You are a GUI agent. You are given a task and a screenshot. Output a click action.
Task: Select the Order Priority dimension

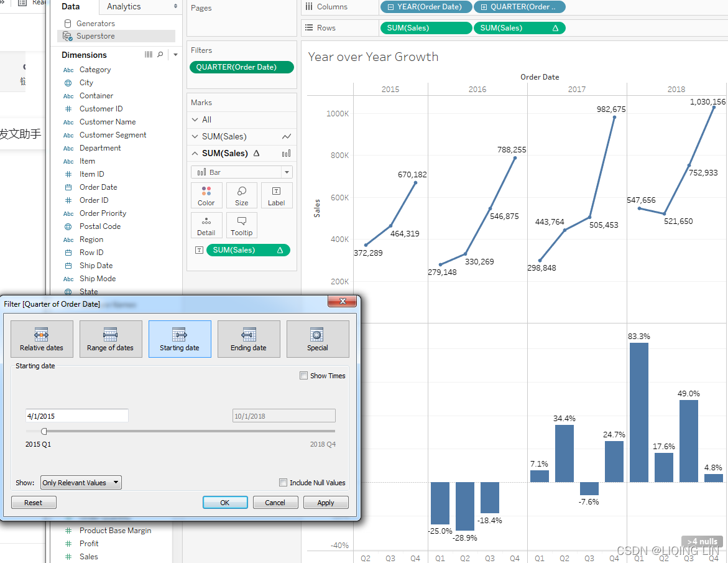coord(103,213)
